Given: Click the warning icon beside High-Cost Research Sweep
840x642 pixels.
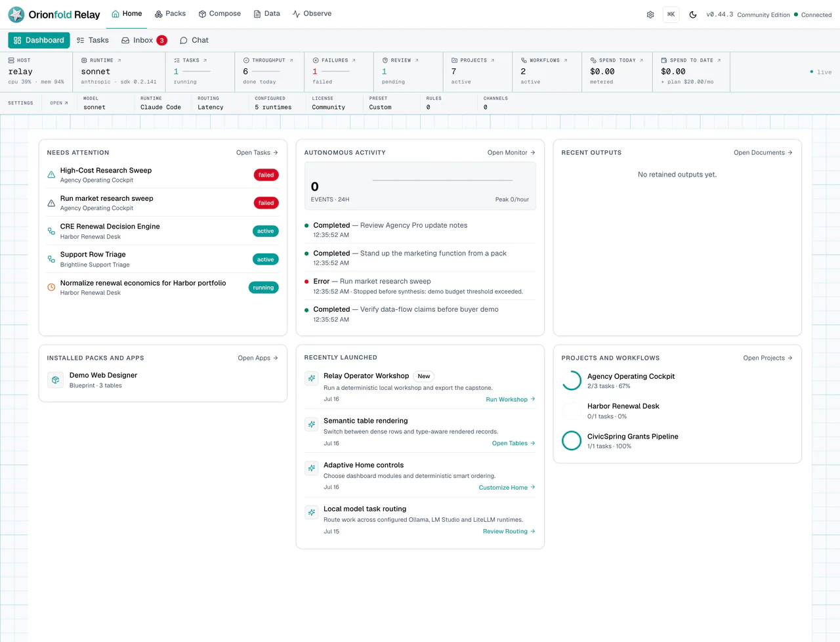Looking at the screenshot, I should pyautogui.click(x=51, y=175).
